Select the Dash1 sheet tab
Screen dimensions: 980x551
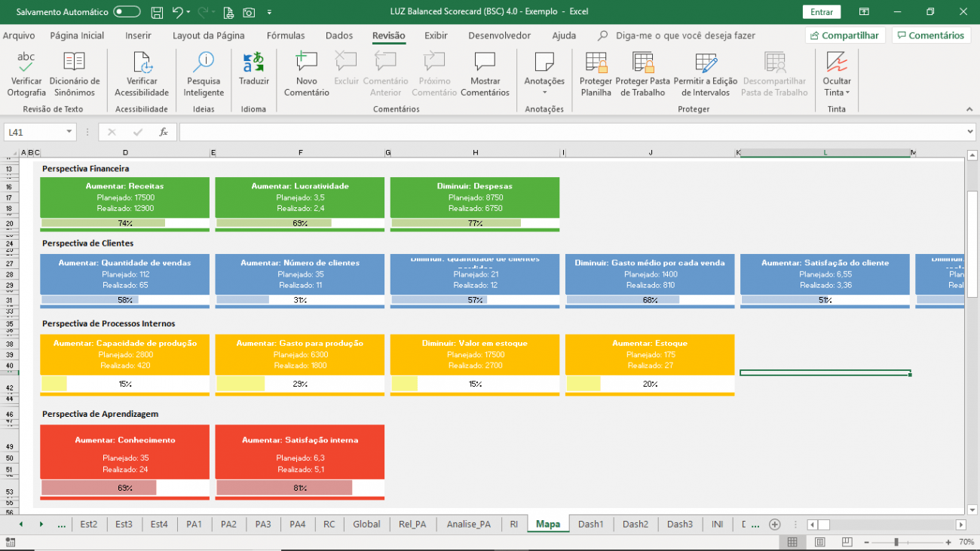click(591, 524)
